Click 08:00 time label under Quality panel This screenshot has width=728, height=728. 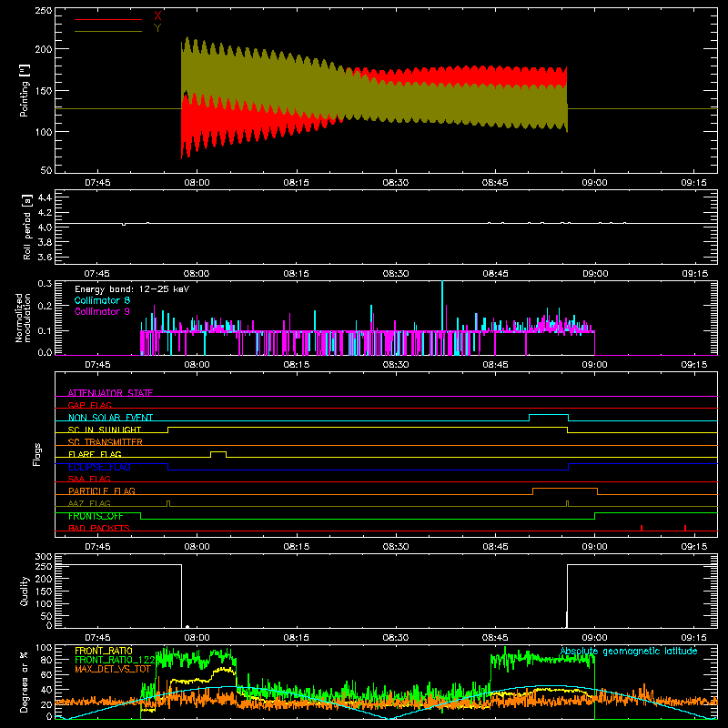point(197,638)
